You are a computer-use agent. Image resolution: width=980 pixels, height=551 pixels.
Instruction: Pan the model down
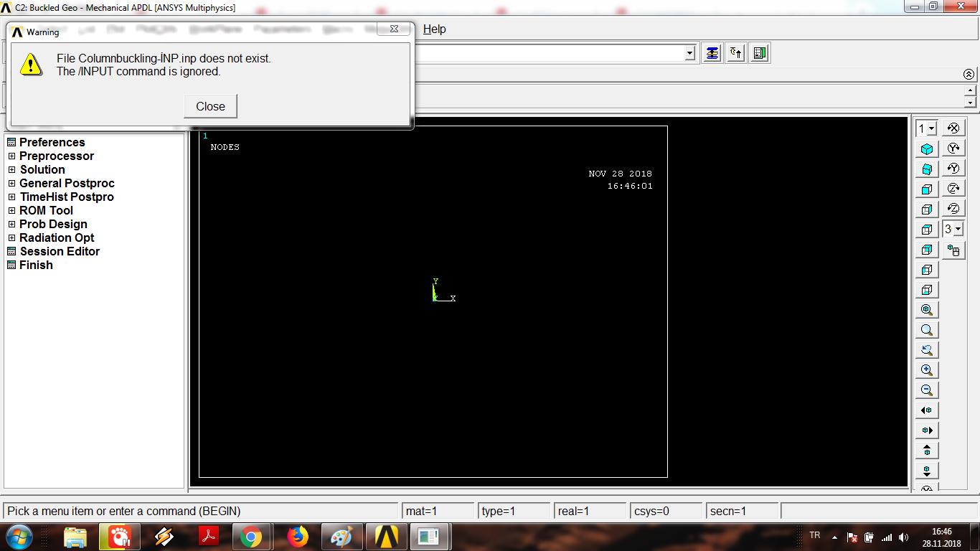click(x=927, y=471)
